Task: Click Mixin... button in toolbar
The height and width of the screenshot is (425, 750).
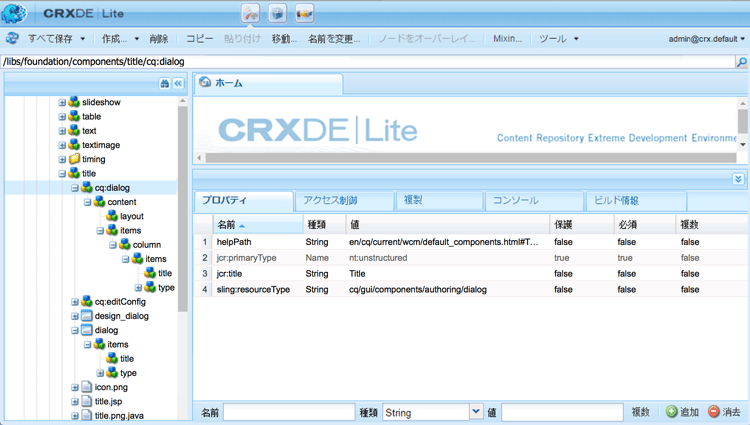Action: 507,39
